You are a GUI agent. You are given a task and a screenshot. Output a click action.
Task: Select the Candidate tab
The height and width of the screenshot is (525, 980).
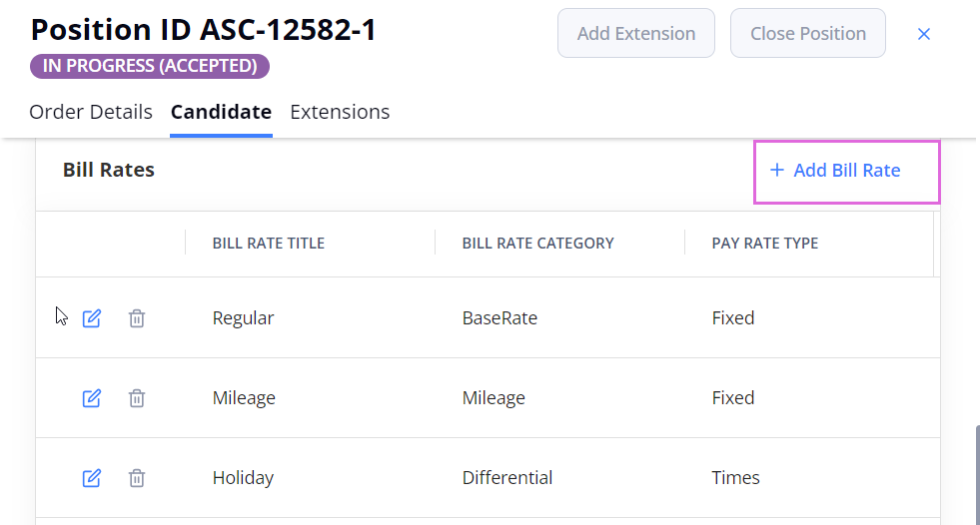[221, 112]
